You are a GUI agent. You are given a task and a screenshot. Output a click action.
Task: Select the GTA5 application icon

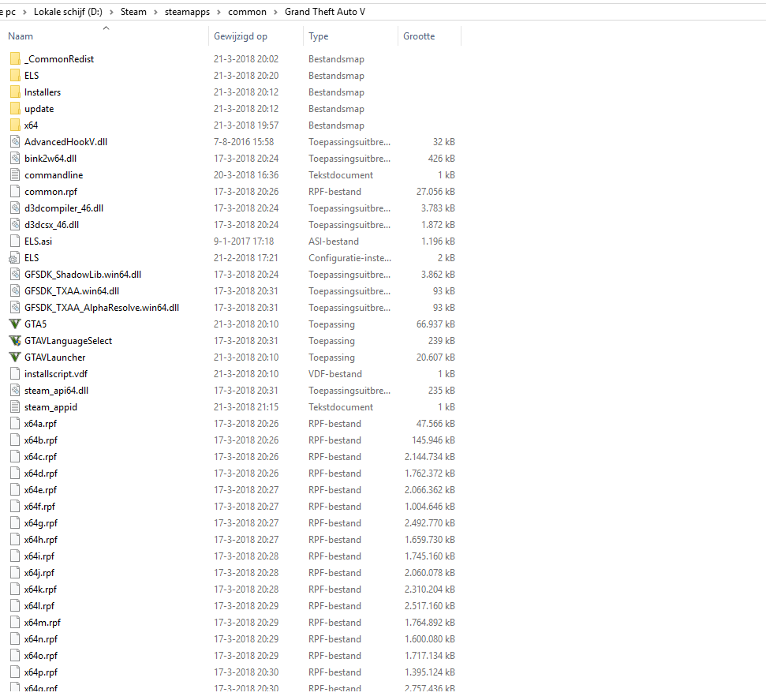pos(15,324)
